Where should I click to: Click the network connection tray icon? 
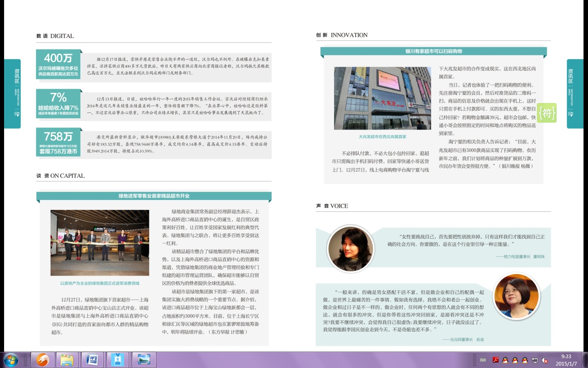click(x=535, y=360)
